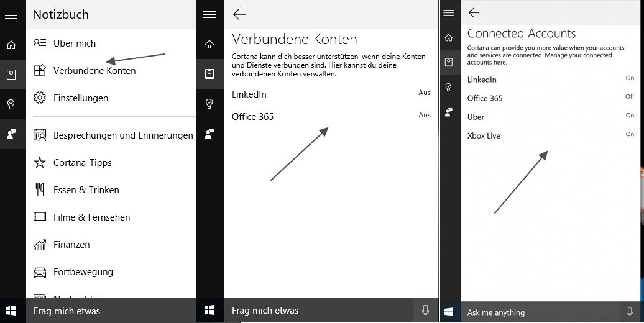Screen dimensions: 644x323
Task: Click Aus status next to LinkedIn
Action: click(425, 93)
